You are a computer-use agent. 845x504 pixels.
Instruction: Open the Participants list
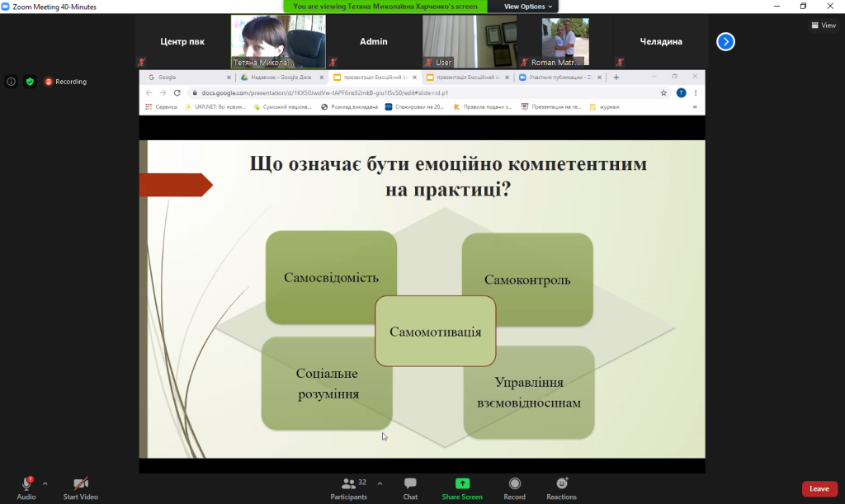(349, 488)
